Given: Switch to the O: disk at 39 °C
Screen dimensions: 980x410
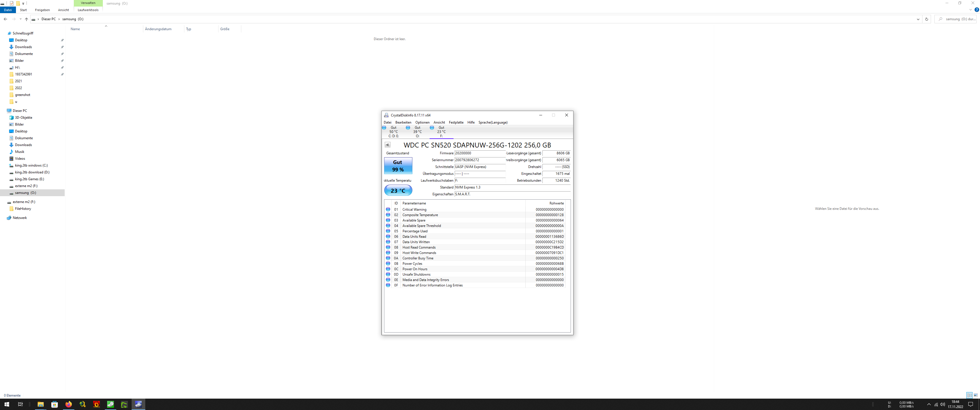Looking at the screenshot, I should (x=417, y=132).
